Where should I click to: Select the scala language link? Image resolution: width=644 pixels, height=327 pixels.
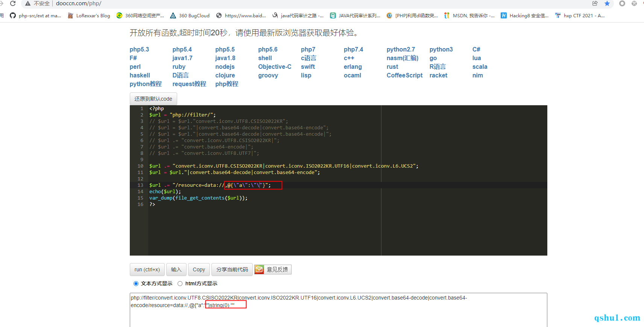point(480,67)
